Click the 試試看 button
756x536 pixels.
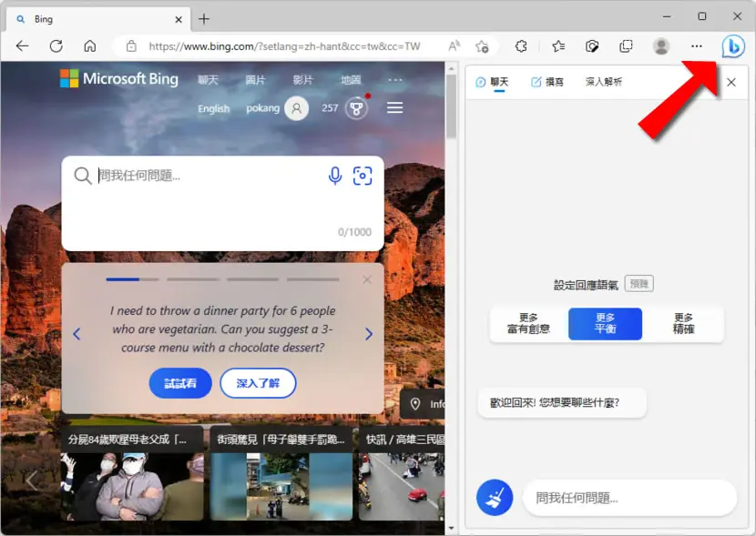click(x=180, y=383)
